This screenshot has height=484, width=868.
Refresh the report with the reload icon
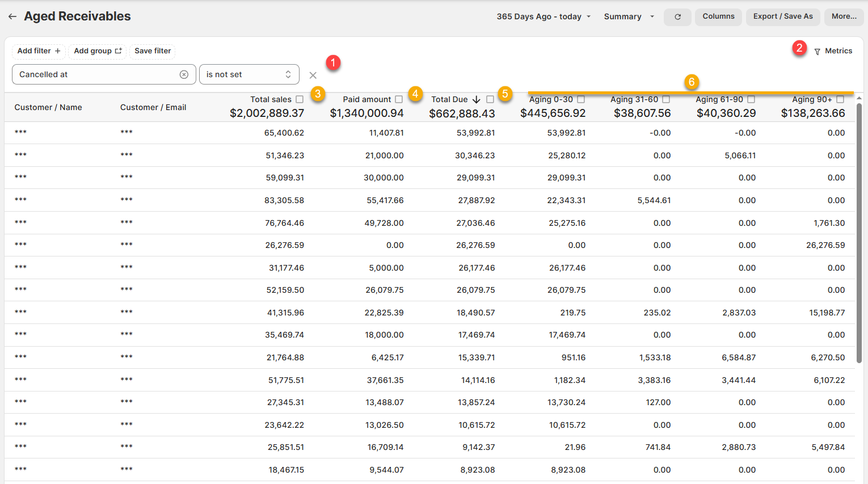(677, 17)
